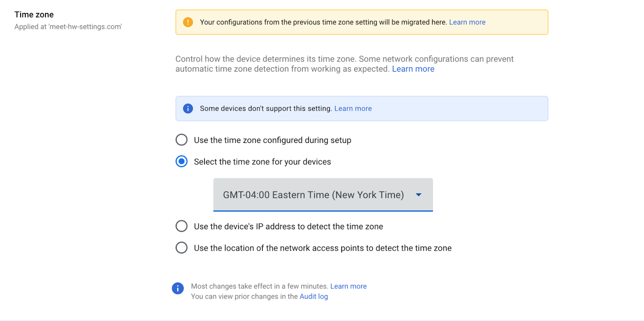Pick the network access points location radio
The image size is (644, 321).
point(182,248)
